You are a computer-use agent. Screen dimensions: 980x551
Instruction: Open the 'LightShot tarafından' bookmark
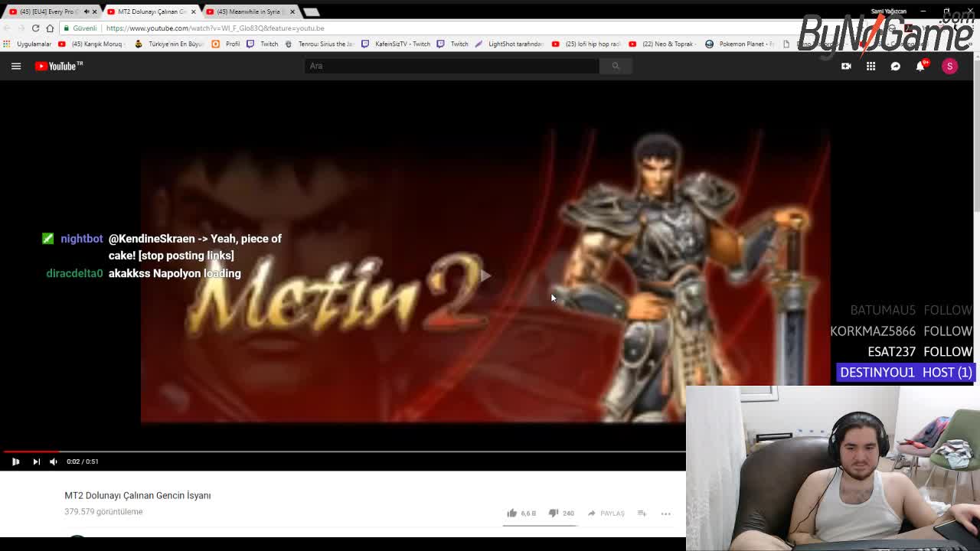(x=509, y=44)
